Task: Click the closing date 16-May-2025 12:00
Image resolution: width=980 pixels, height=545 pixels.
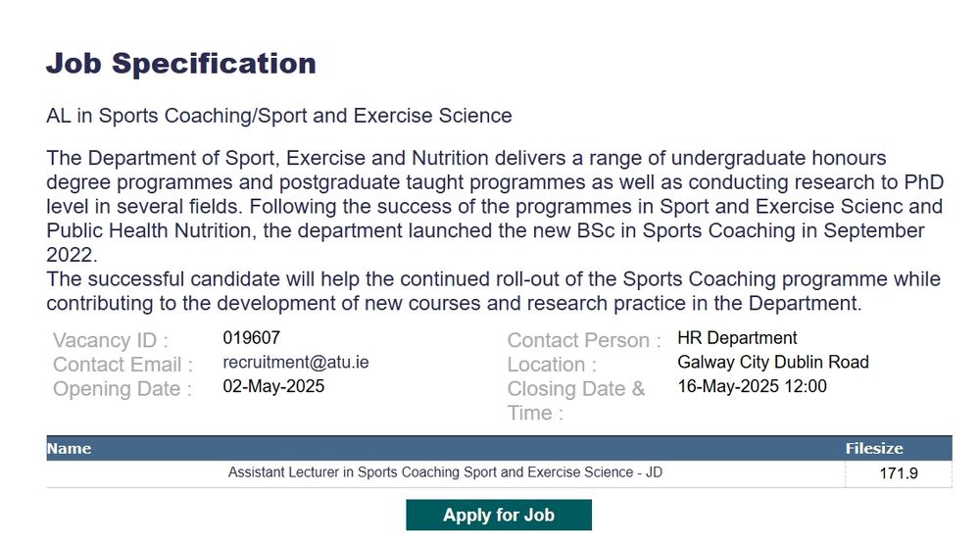Action: tap(752, 386)
